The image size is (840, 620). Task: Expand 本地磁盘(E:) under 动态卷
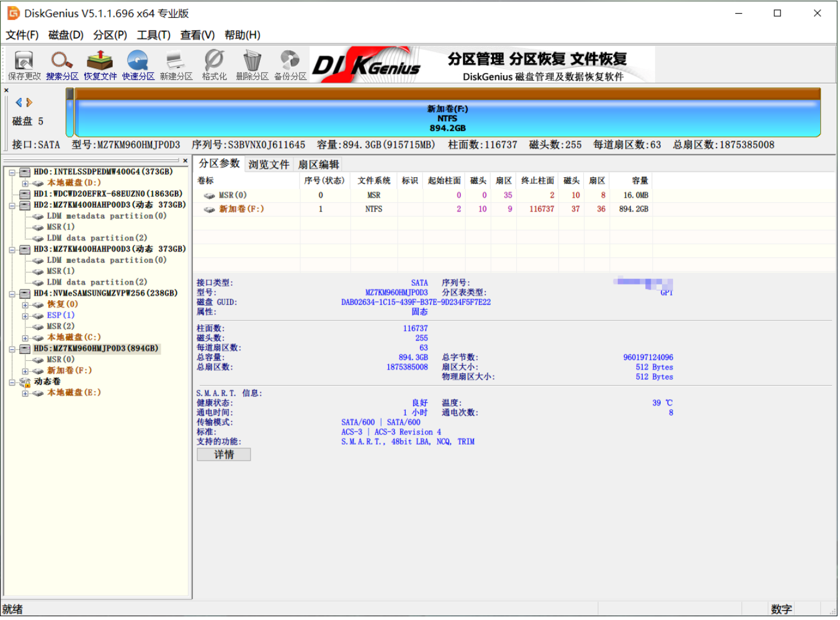pyautogui.click(x=25, y=394)
